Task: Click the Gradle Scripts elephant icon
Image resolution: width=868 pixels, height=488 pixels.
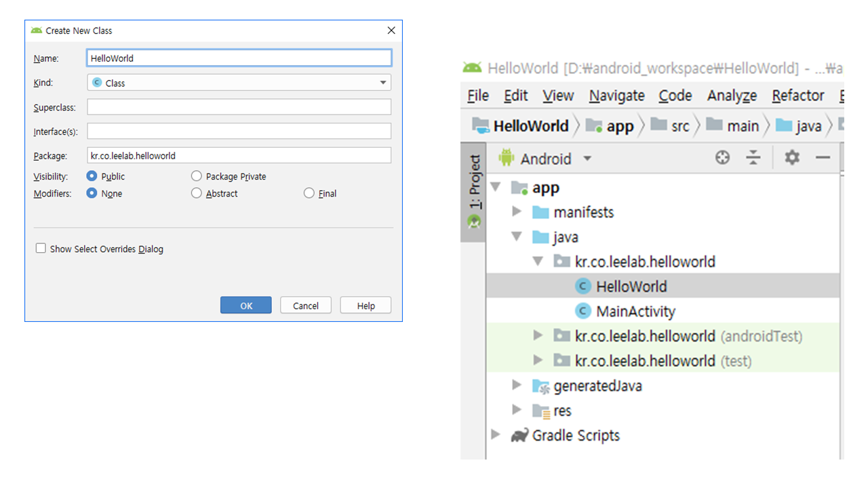Action: (519, 436)
